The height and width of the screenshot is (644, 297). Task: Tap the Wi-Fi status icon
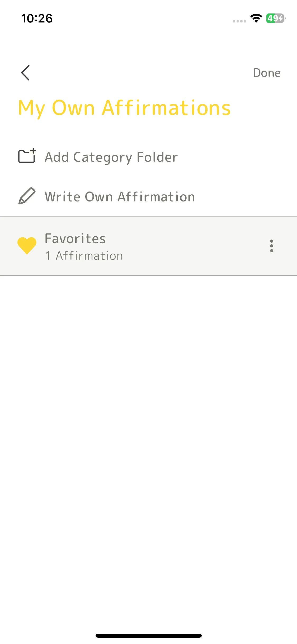256,18
